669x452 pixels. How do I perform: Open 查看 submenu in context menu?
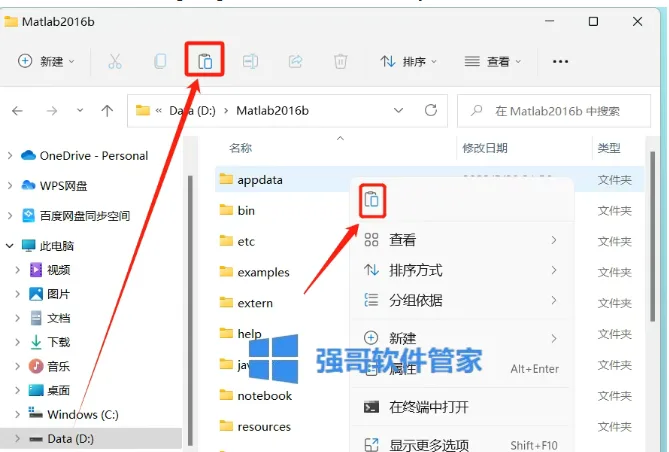461,240
